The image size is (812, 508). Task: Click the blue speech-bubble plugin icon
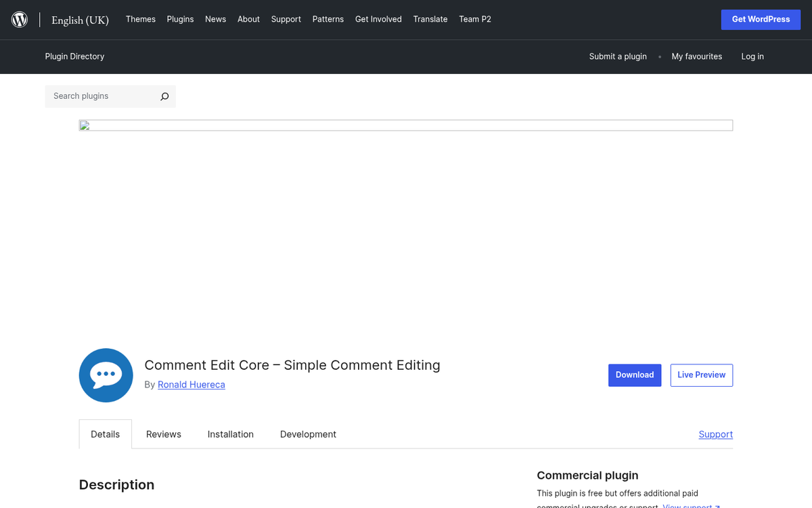coord(106,375)
